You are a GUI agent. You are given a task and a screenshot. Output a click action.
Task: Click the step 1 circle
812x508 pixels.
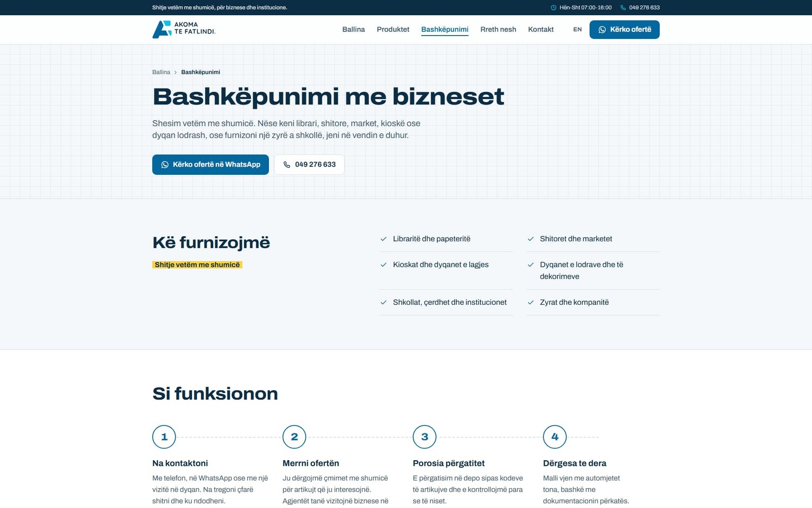(x=164, y=437)
